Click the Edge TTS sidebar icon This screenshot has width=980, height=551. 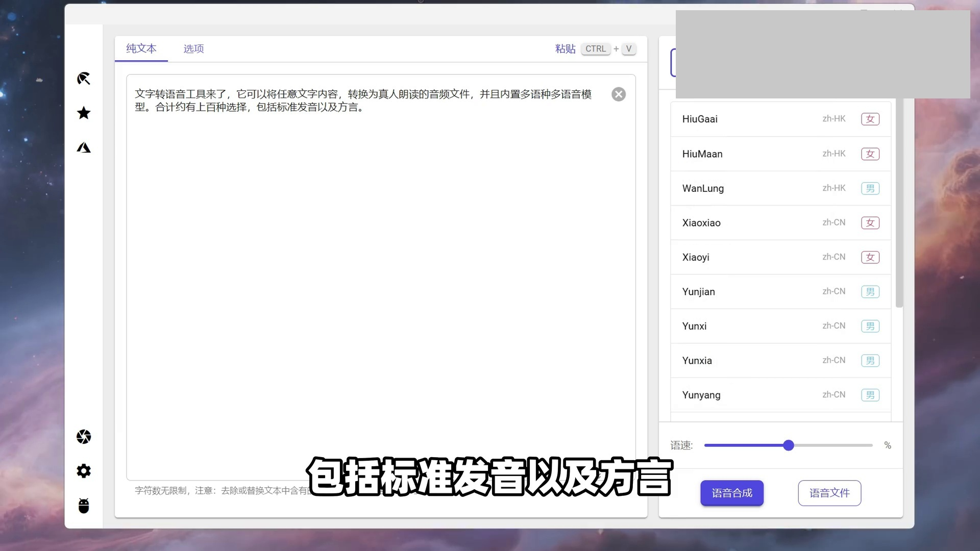click(x=84, y=79)
